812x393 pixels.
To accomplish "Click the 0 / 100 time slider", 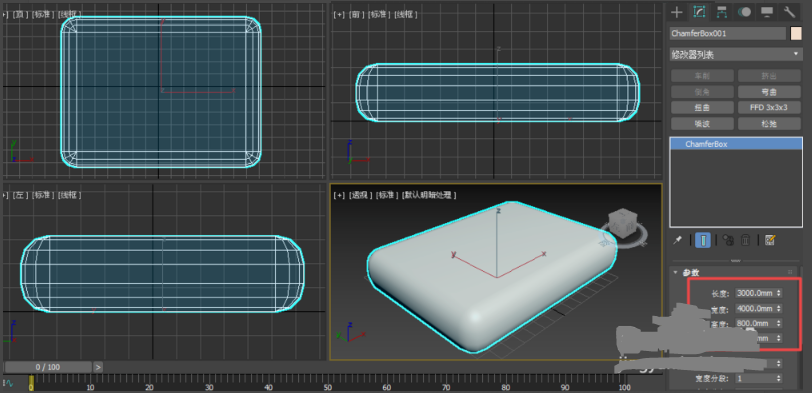I will [48, 367].
